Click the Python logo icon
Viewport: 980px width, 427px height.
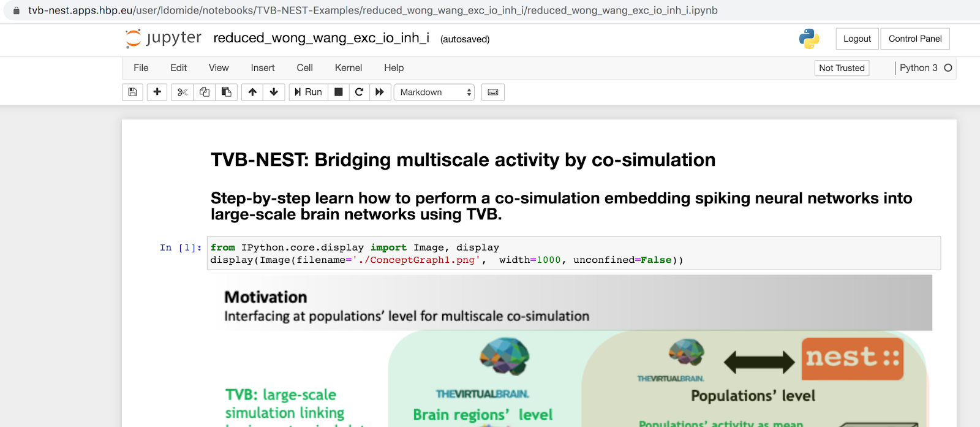(x=809, y=39)
